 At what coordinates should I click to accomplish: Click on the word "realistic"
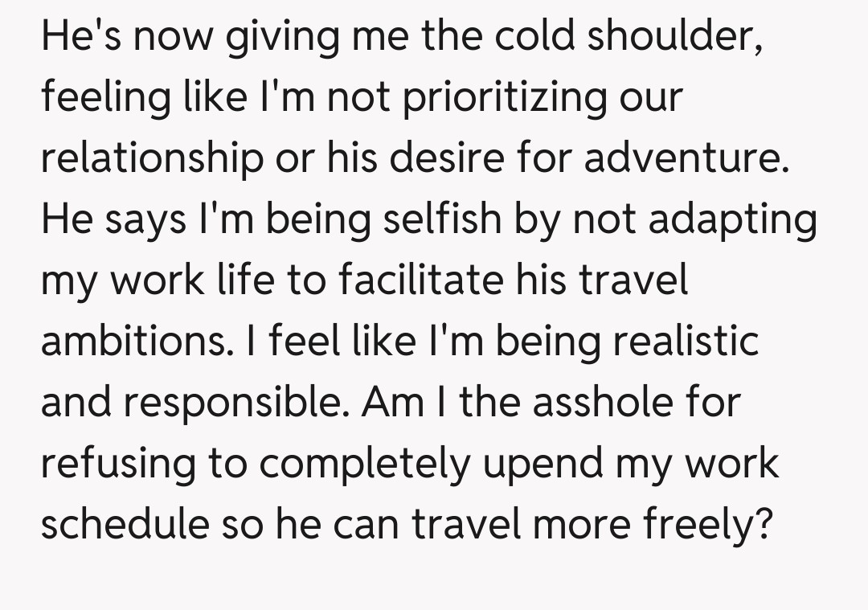(x=686, y=343)
